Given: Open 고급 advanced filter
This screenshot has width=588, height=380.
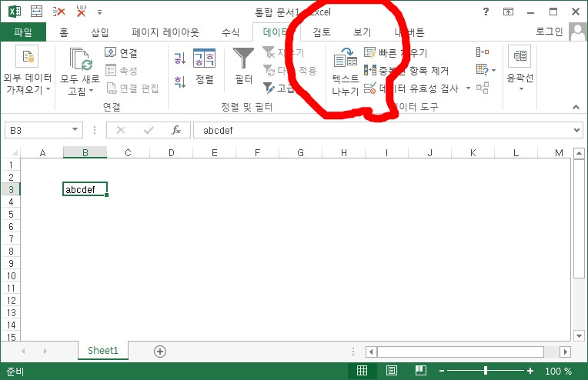Looking at the screenshot, I should coord(279,88).
